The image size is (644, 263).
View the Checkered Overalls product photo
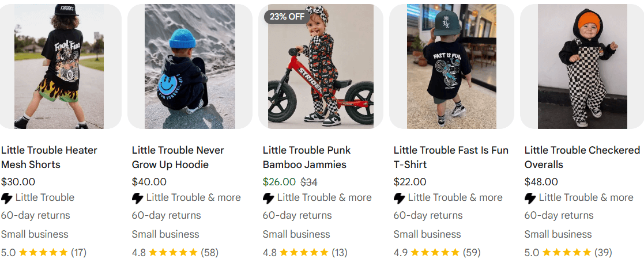582,66
